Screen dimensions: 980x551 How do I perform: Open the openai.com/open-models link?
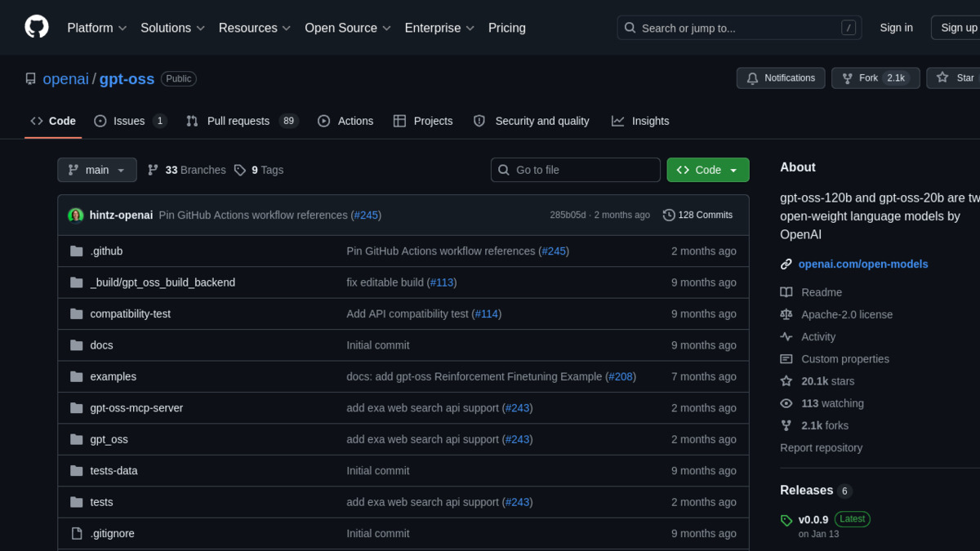click(x=863, y=264)
